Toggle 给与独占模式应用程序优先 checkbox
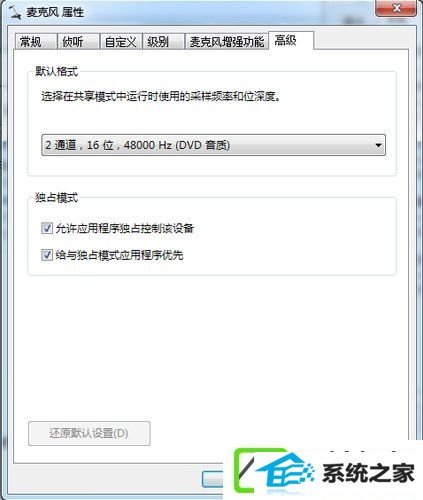Screen dimensions: 423x500 point(47,255)
